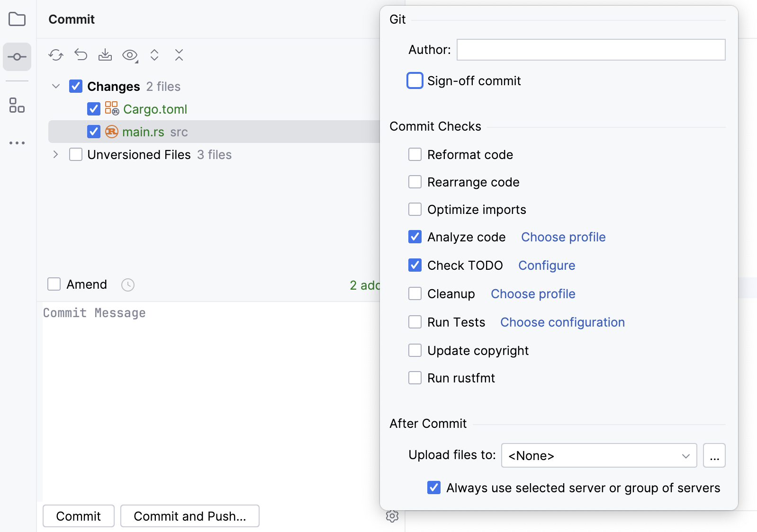The width and height of the screenshot is (757, 532).
Task: Open the Upload files to dropdown
Action: tap(599, 455)
